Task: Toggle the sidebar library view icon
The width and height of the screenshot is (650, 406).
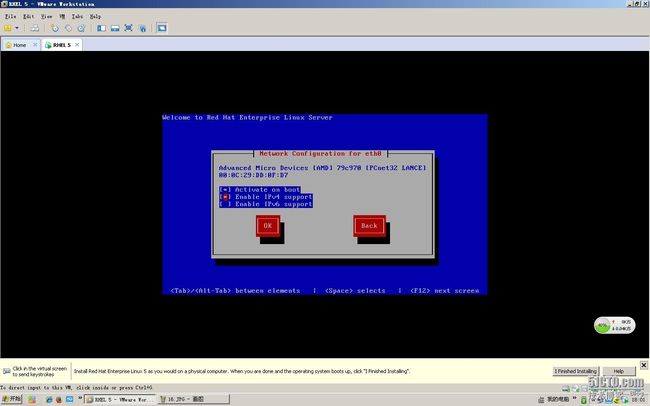Action: 102,28
